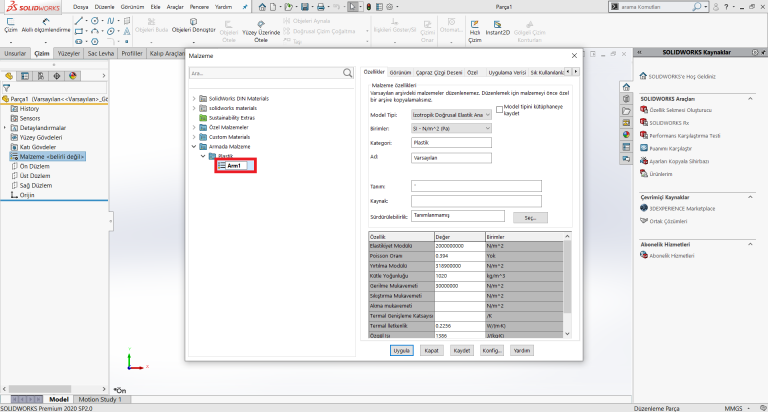Enable Model tipini kütüphaneye kaydet checkbox
The image size is (768, 412).
[x=500, y=108]
